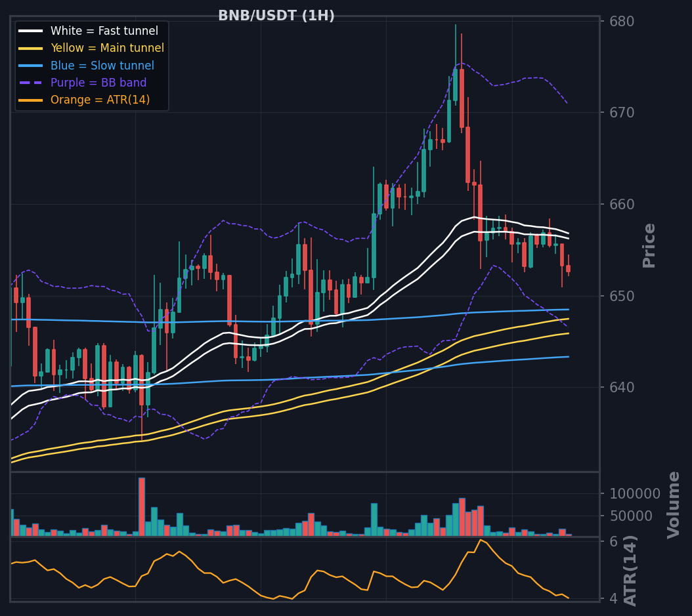Click the orange line sample in legend
692x616 pixels.
pyautogui.click(x=30, y=100)
